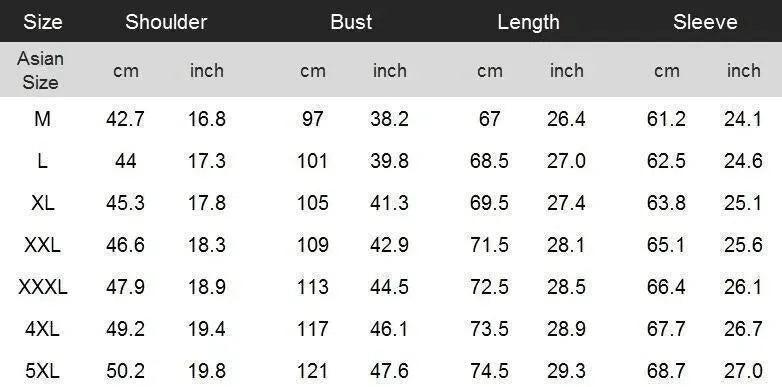The width and height of the screenshot is (782, 387).
Task: Click the Sleeve column header
Action: pyautogui.click(x=705, y=22)
